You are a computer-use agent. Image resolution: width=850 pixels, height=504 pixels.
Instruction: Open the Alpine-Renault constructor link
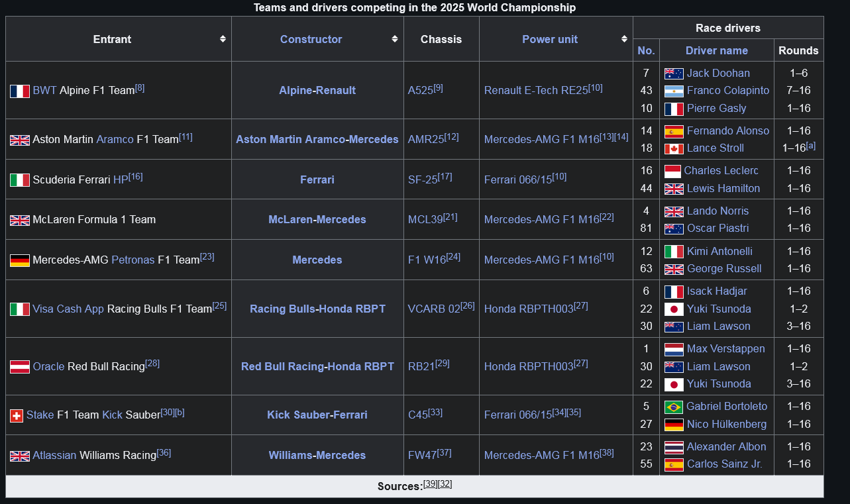tap(317, 90)
